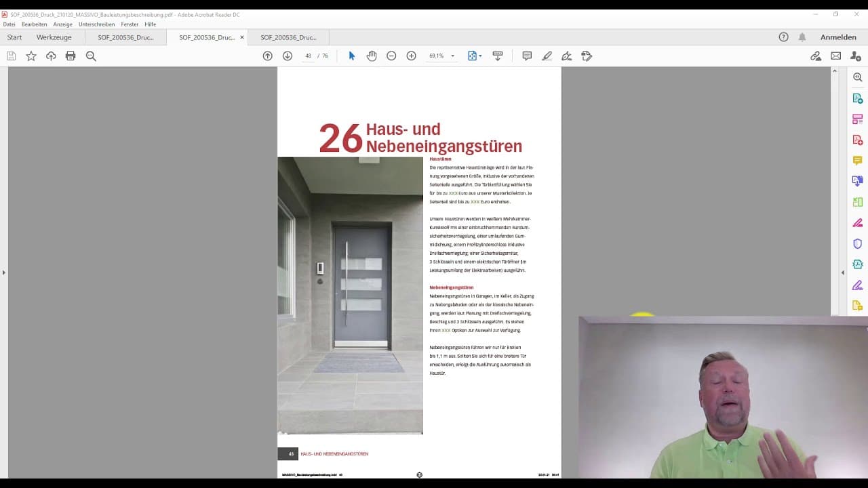868x488 pixels.
Task: Share a link to the file icon
Action: 816,56
